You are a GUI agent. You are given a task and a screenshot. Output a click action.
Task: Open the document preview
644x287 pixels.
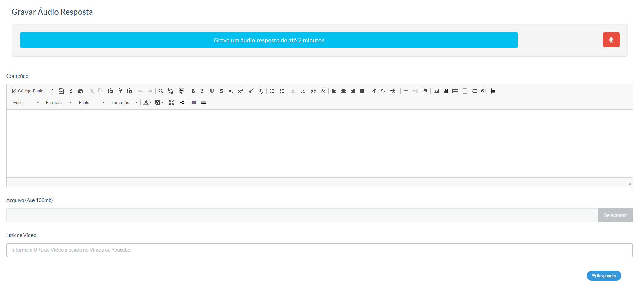pyautogui.click(x=71, y=91)
